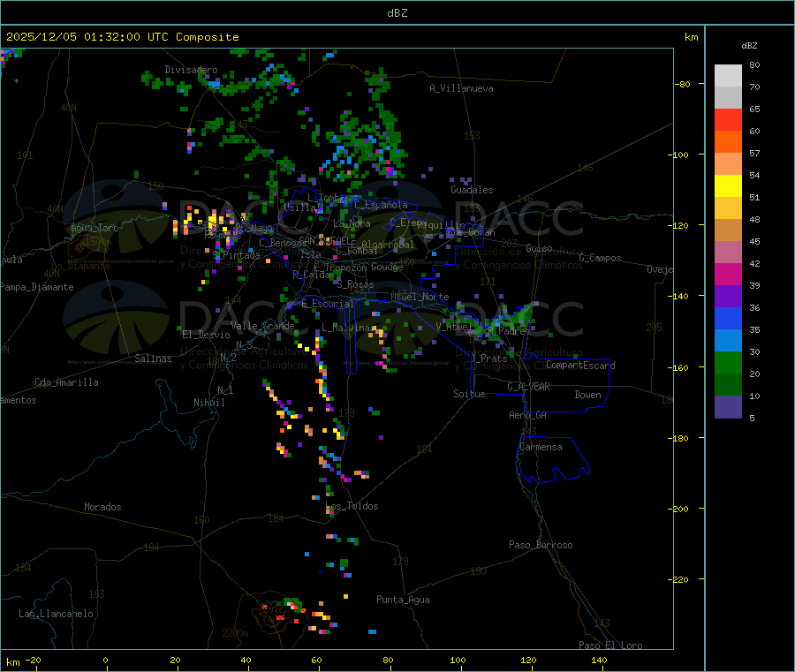The width and height of the screenshot is (795, 672).
Task: Click the Divisadero map label
Action: coord(191,70)
